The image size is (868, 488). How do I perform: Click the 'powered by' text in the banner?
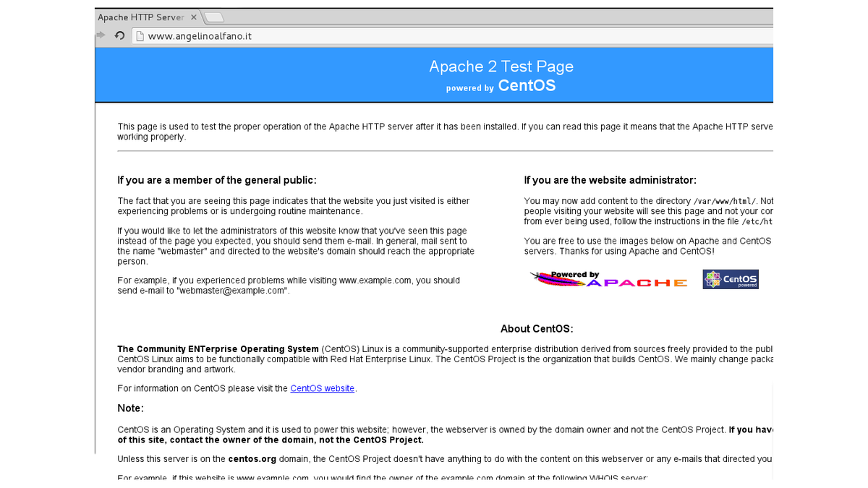pos(470,88)
